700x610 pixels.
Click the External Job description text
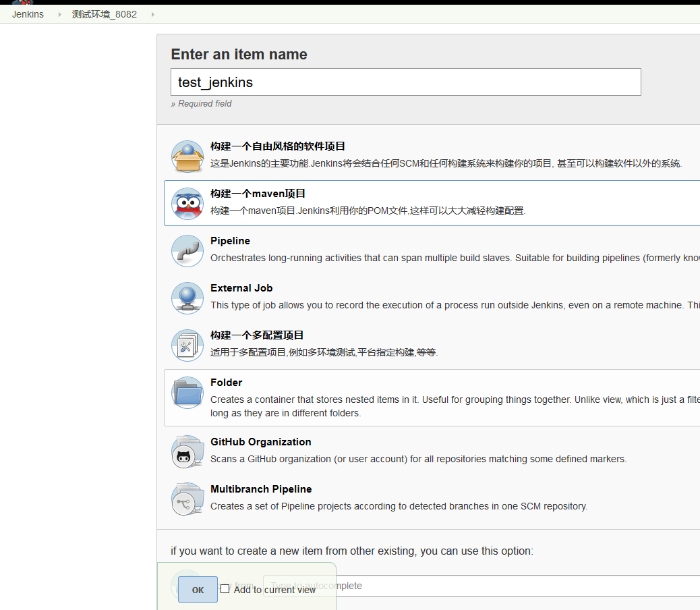[x=455, y=306]
